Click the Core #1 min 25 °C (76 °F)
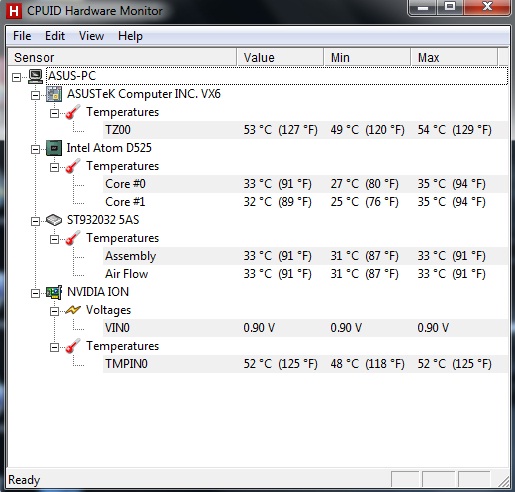The height and width of the screenshot is (492, 515). (364, 202)
